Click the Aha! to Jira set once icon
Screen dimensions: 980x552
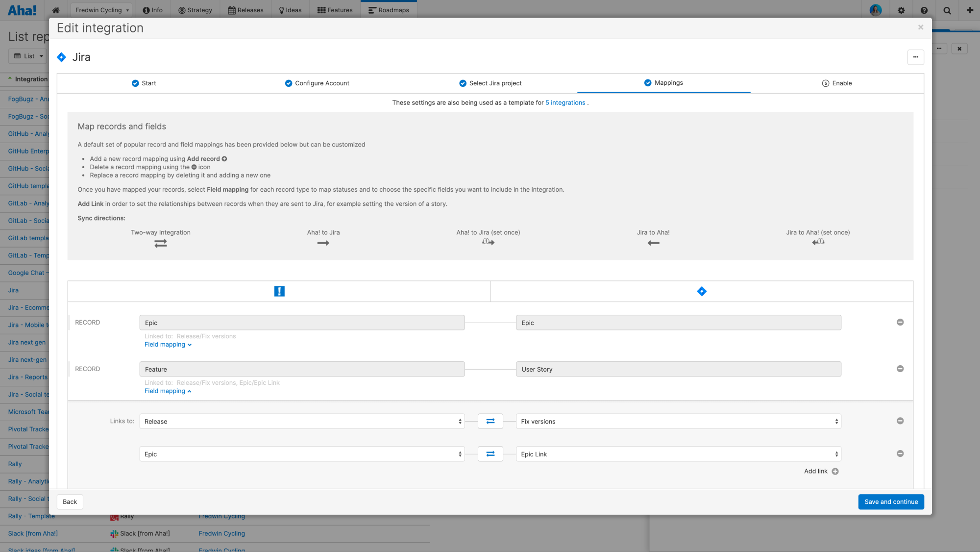(488, 242)
